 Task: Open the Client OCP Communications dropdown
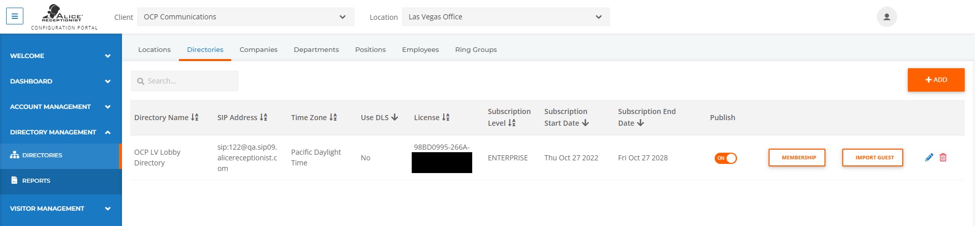(246, 17)
